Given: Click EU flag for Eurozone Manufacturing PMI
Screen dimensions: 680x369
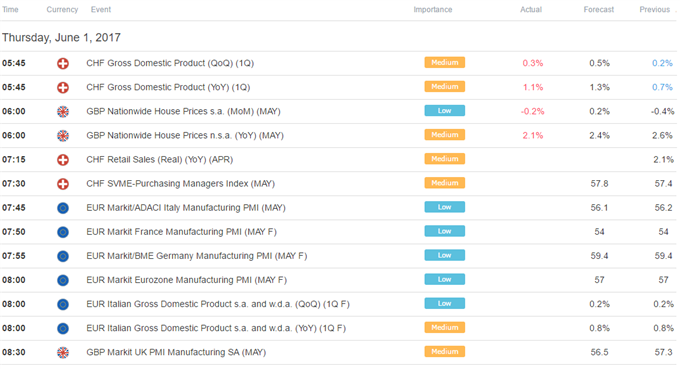Looking at the screenshot, I should click(x=63, y=281).
